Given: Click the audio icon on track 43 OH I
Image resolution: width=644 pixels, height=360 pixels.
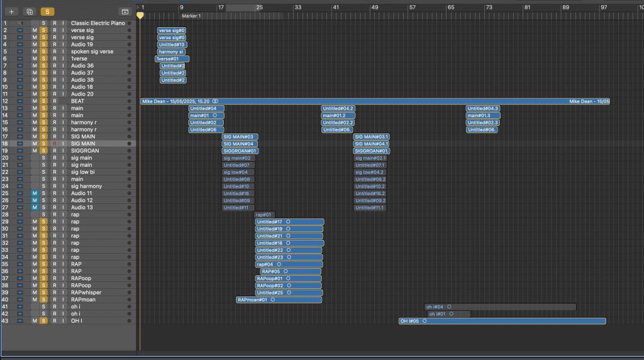Looking at the screenshot, I should [20, 321].
